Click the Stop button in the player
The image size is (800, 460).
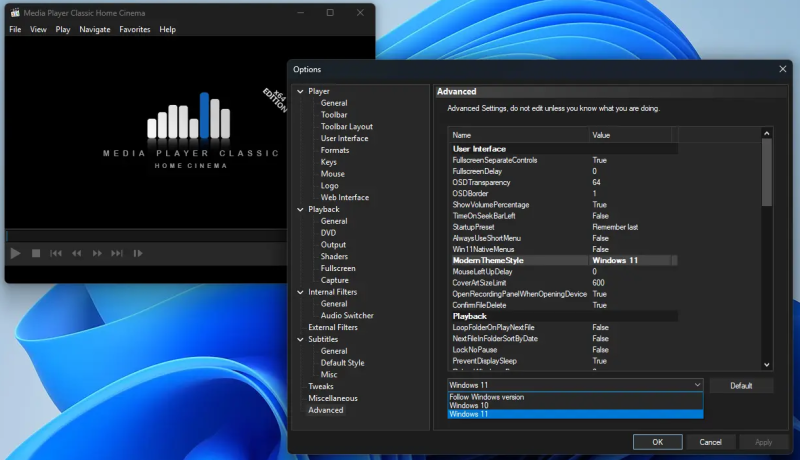coord(36,253)
